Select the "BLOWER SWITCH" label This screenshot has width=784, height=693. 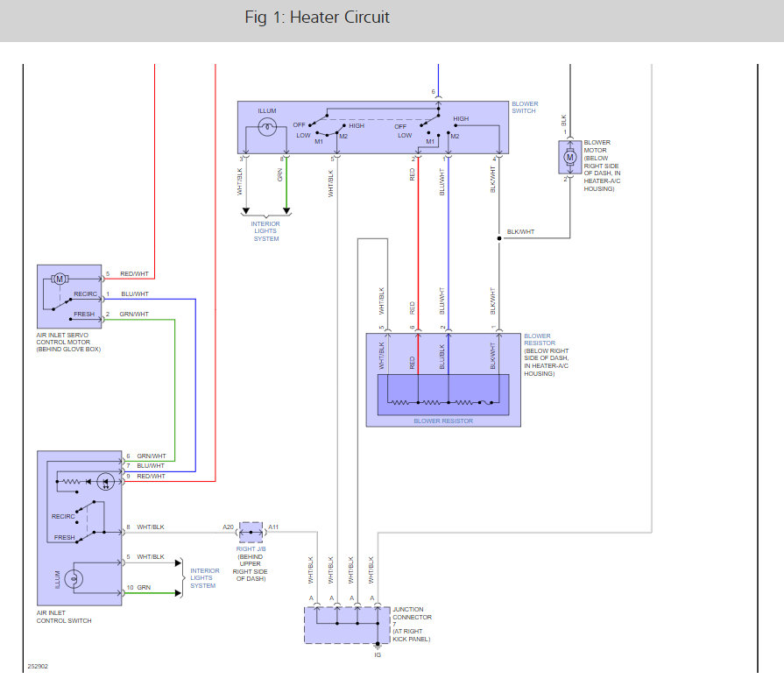click(x=525, y=108)
